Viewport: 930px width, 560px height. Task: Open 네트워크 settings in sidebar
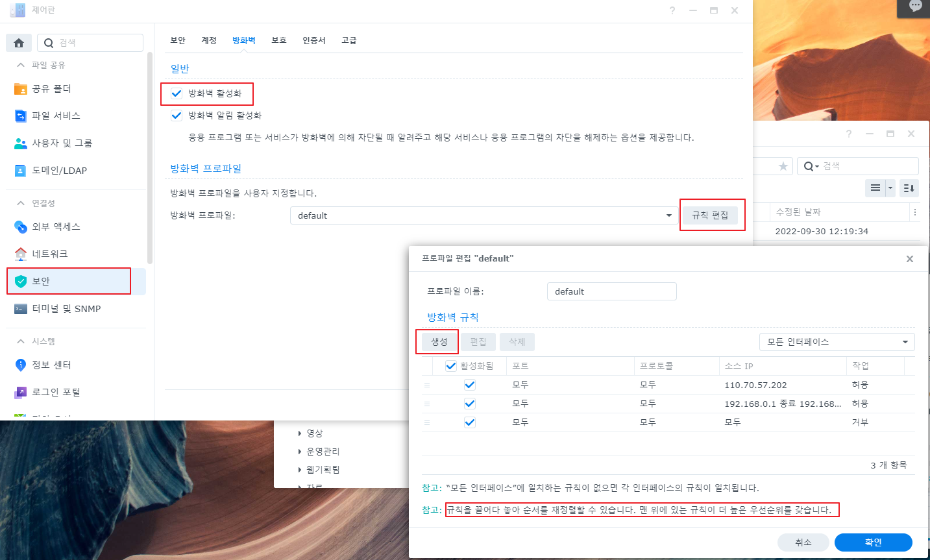[76, 254]
